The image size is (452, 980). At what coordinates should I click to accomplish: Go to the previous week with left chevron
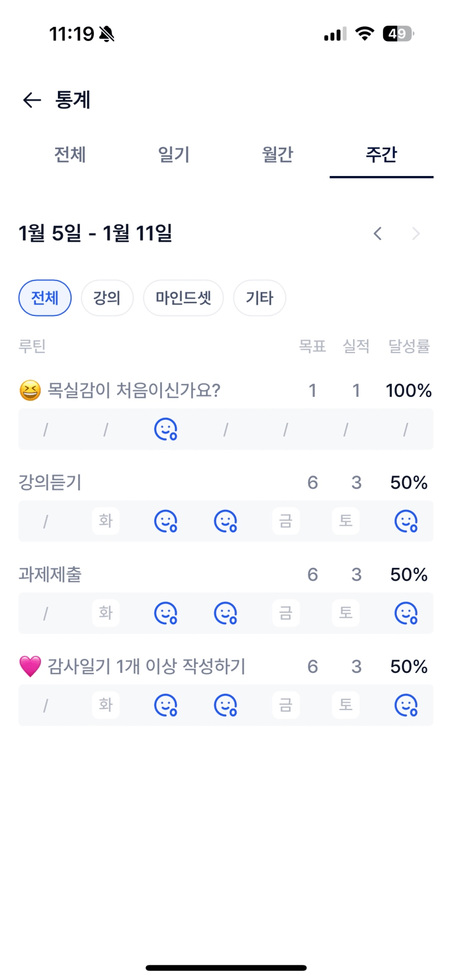tap(378, 234)
